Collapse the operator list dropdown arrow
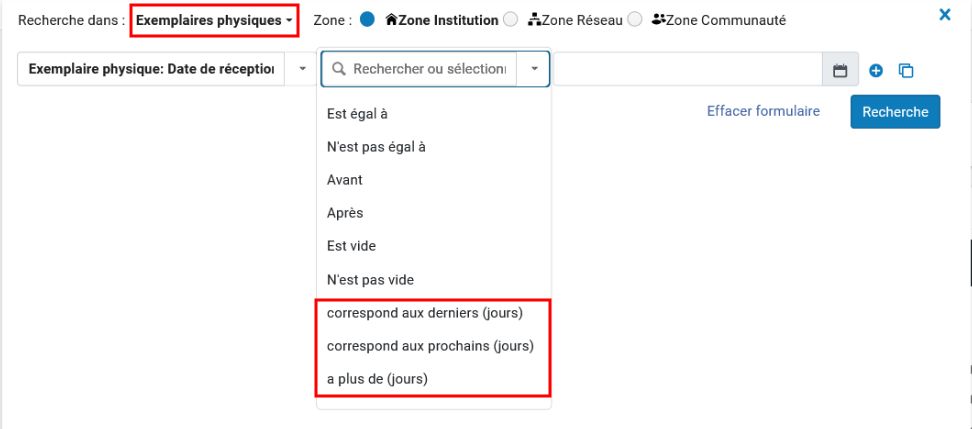 click(x=534, y=69)
